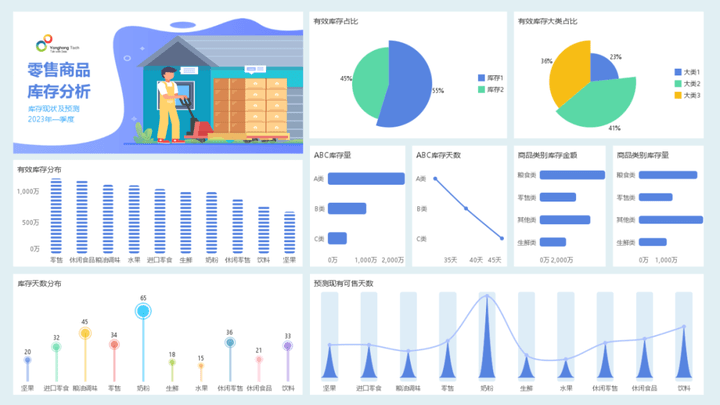Click the B类 point on ABC库存天数 line
Screen dimensions: 720x405
click(x=466, y=208)
